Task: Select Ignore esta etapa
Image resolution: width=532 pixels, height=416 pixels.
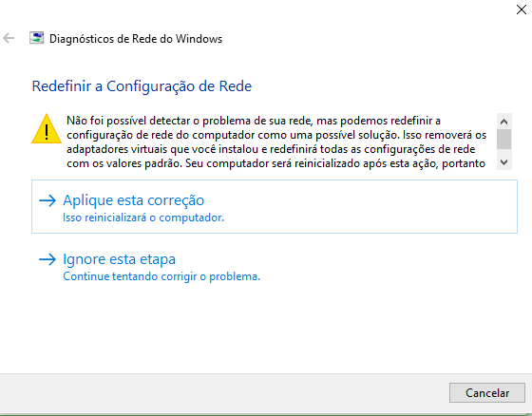Action: [120, 259]
